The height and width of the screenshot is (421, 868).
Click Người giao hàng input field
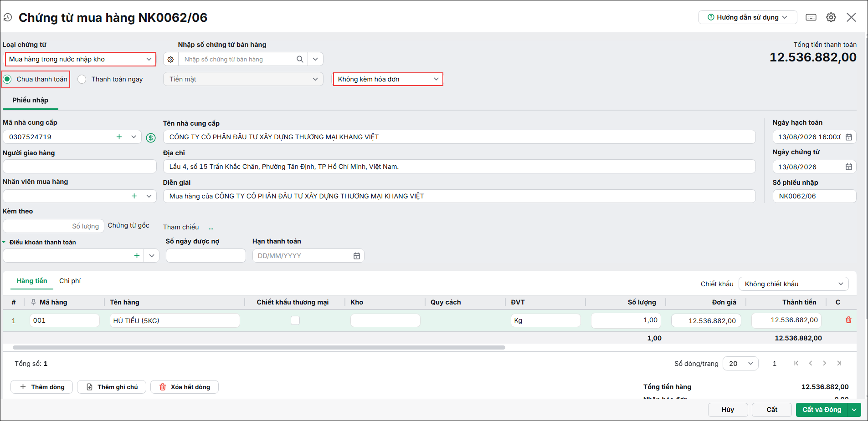(80, 167)
